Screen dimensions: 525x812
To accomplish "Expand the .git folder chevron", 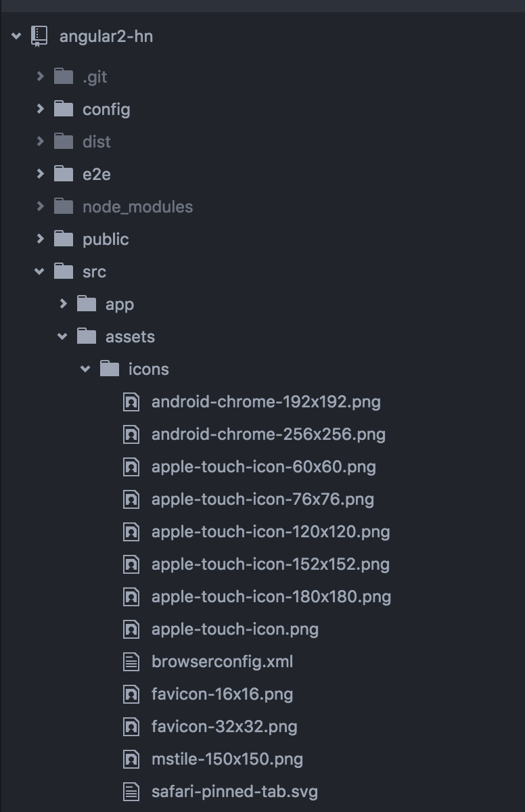I will (41, 76).
